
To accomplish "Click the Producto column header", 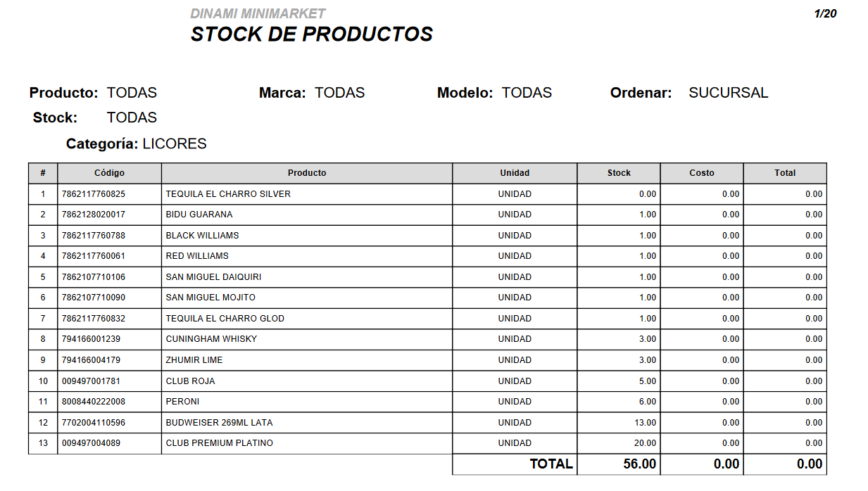I will pos(307,173).
